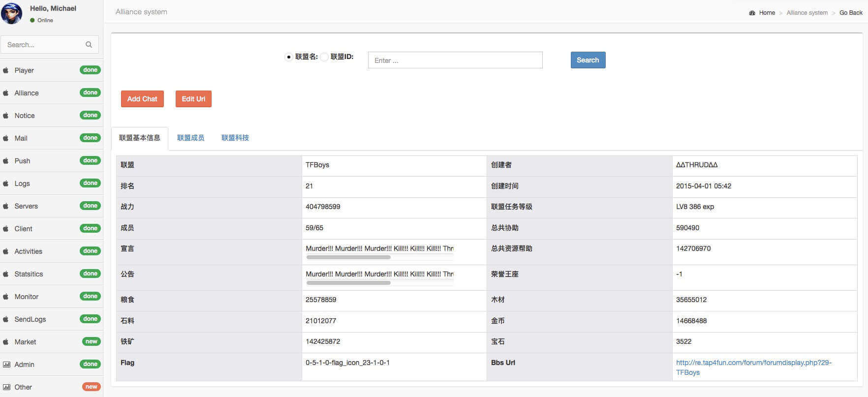Open the Servers menu item
The width and height of the screenshot is (868, 397).
26,206
